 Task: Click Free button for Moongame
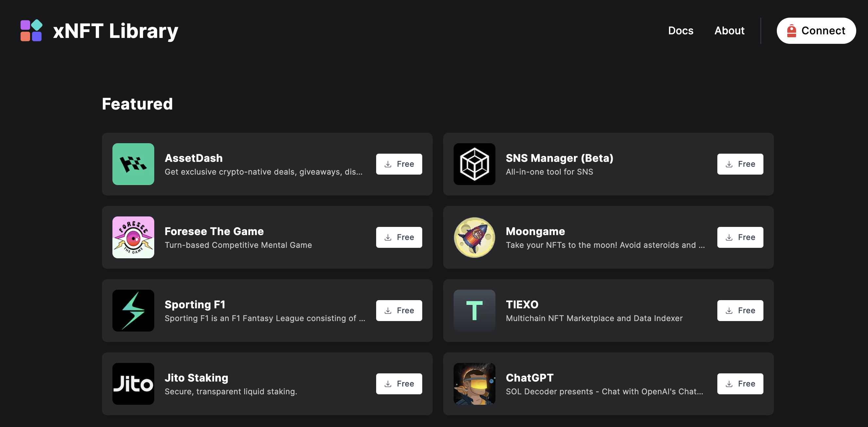[740, 237]
